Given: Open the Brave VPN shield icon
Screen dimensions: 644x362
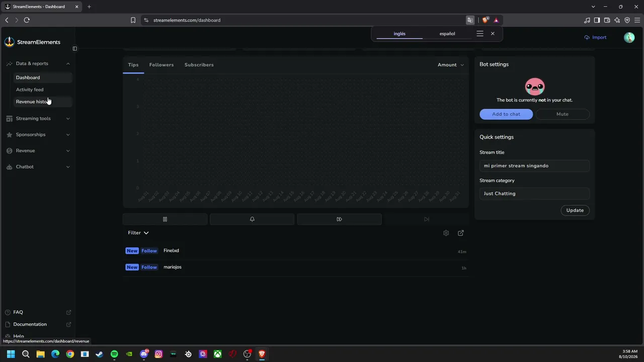Looking at the screenshot, I should click(627, 20).
